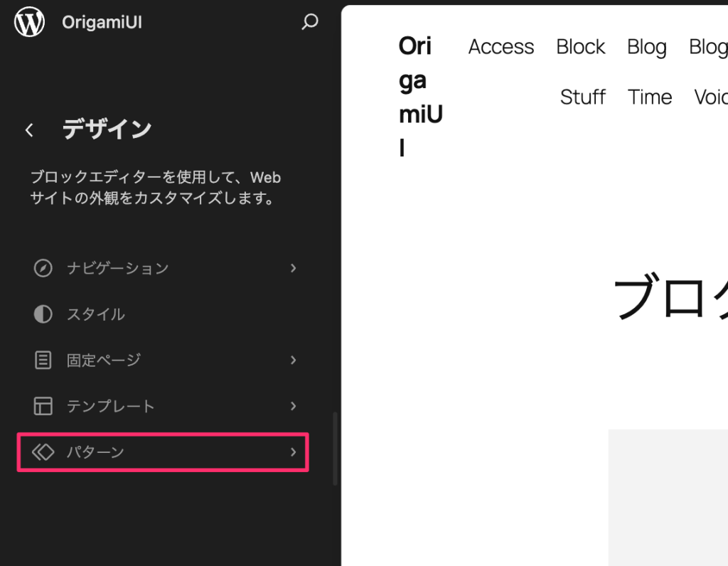Expand the テンプレート chevron
Viewport: 728px width, 566px height.
[293, 406]
